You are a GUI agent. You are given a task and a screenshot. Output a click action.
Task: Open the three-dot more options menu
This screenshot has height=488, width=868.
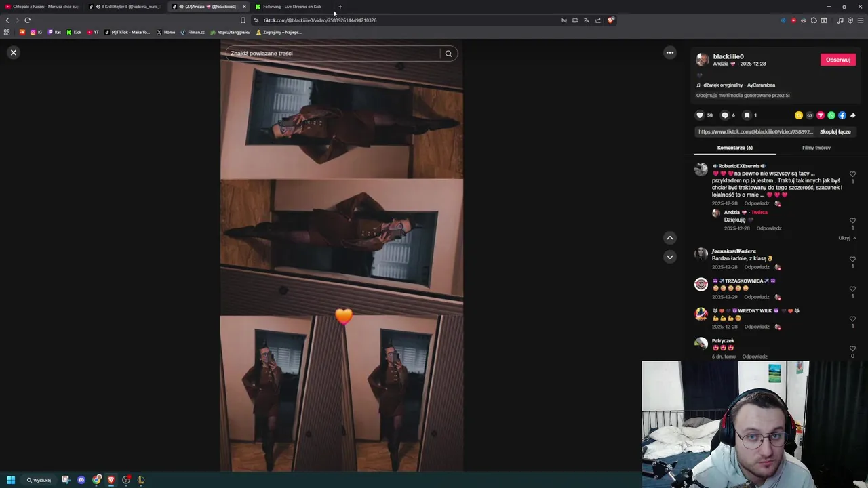coord(669,52)
